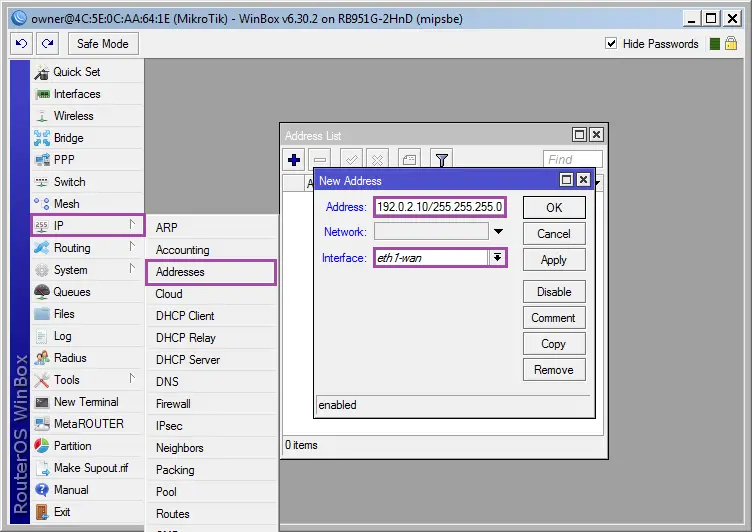Image resolution: width=752 pixels, height=532 pixels.
Task: Select DHCP Server from IP submenu
Action: point(212,360)
